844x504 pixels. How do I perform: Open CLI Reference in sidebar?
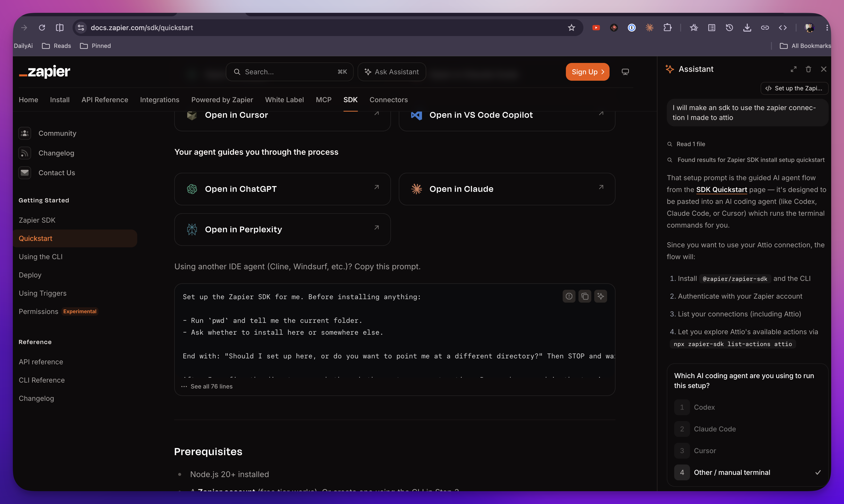[x=42, y=380]
